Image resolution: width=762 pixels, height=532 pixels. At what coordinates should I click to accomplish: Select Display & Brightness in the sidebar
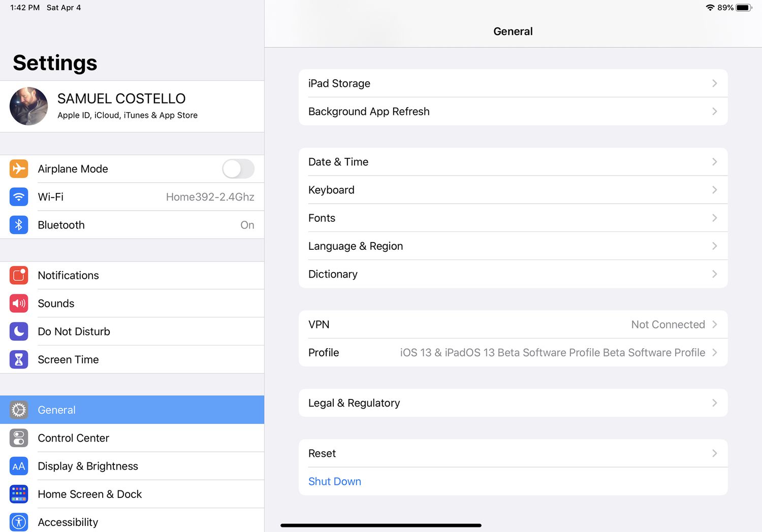88,466
